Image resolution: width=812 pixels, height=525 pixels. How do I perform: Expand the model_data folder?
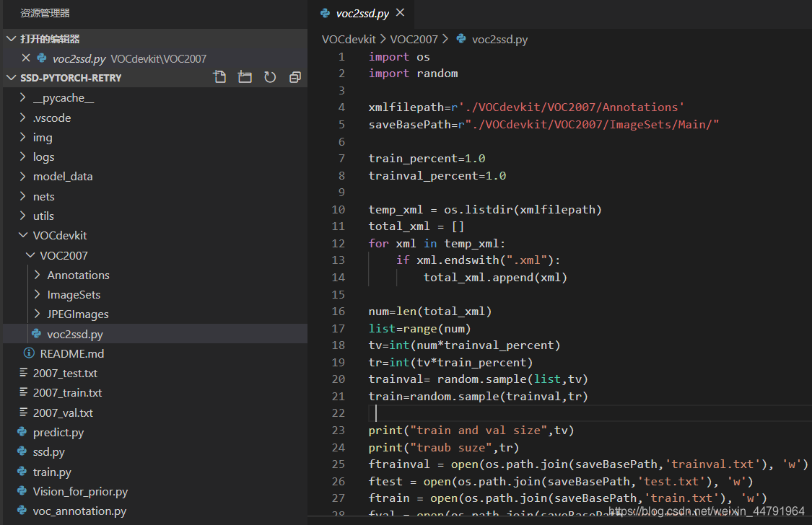tap(23, 176)
